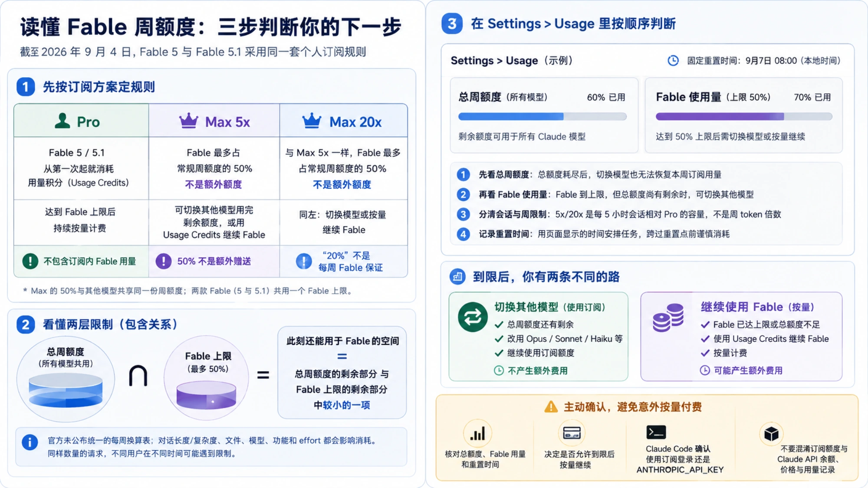Select the Pro column header
868x488 pixels.
pos(81,121)
